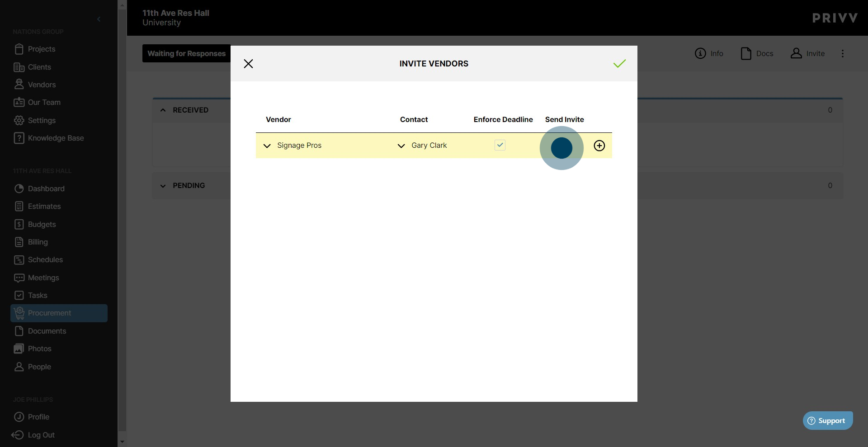Go to Meetings page
Screen dimensions: 868x447
(x=43, y=278)
